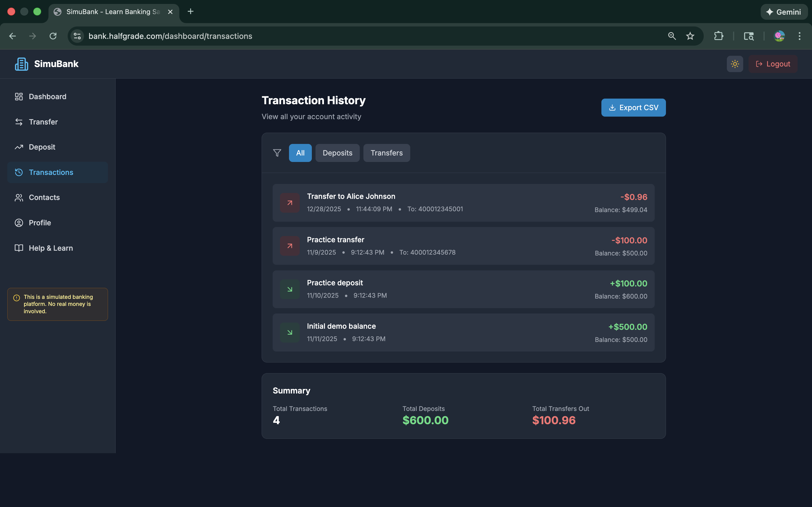The width and height of the screenshot is (812, 507).
Task: Click the red arrow icon on Practice transfer
Action: [x=290, y=245]
